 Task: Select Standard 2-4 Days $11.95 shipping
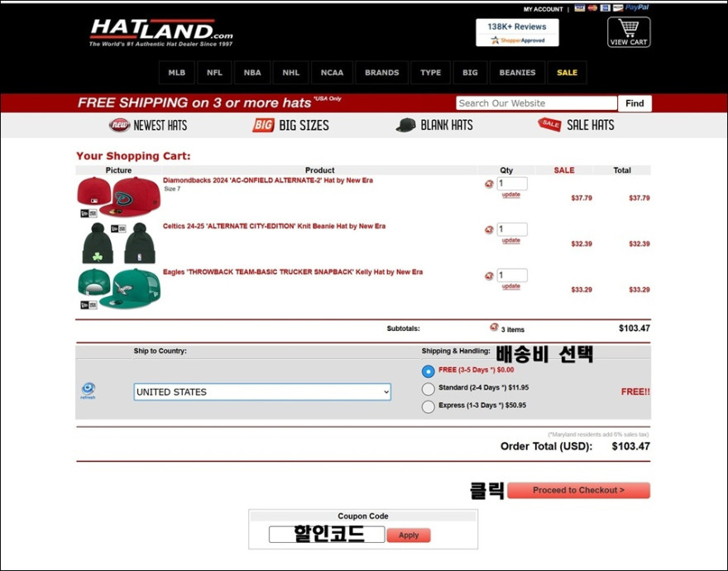point(428,389)
